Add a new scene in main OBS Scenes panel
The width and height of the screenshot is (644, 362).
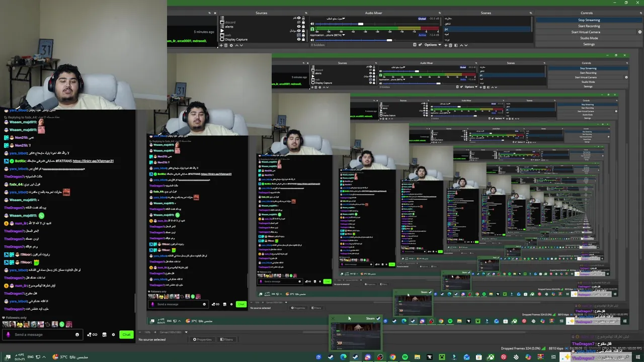(x=446, y=45)
